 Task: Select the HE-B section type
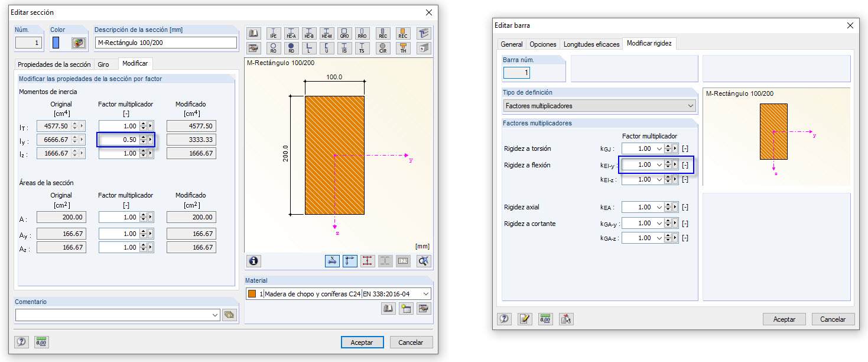(309, 33)
